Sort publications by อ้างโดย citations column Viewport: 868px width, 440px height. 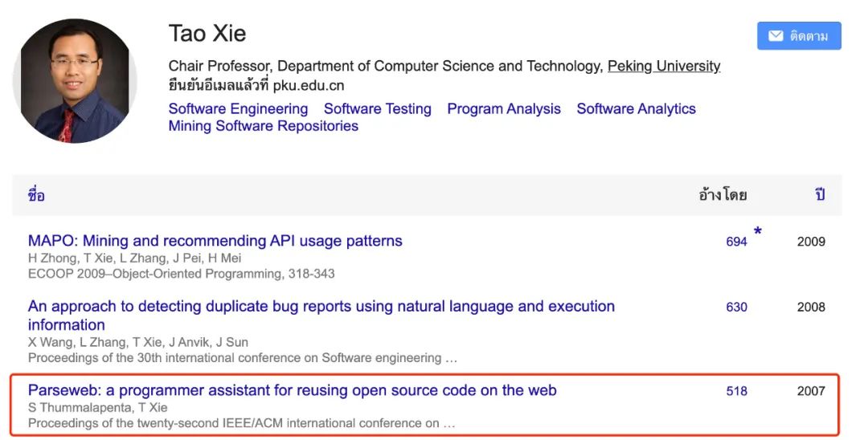(x=723, y=194)
